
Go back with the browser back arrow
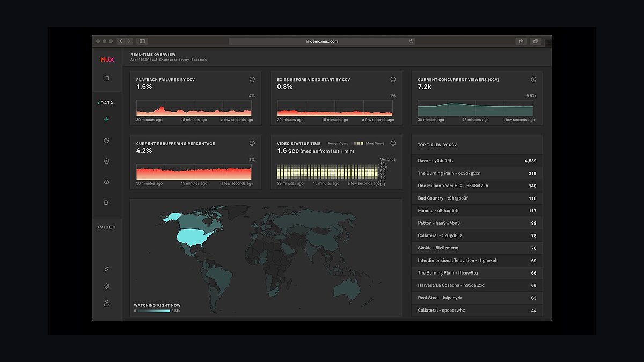click(x=121, y=41)
